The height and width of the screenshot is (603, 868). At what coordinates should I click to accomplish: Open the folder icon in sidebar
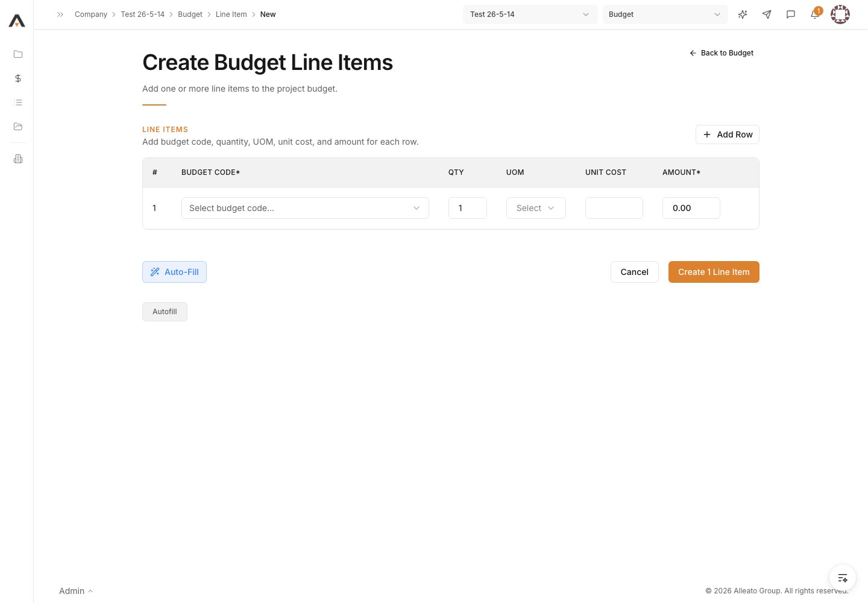[x=18, y=54]
